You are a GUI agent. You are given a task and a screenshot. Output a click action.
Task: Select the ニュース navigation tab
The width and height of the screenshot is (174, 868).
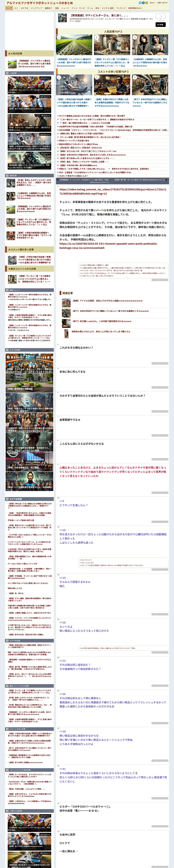tap(65, 8)
